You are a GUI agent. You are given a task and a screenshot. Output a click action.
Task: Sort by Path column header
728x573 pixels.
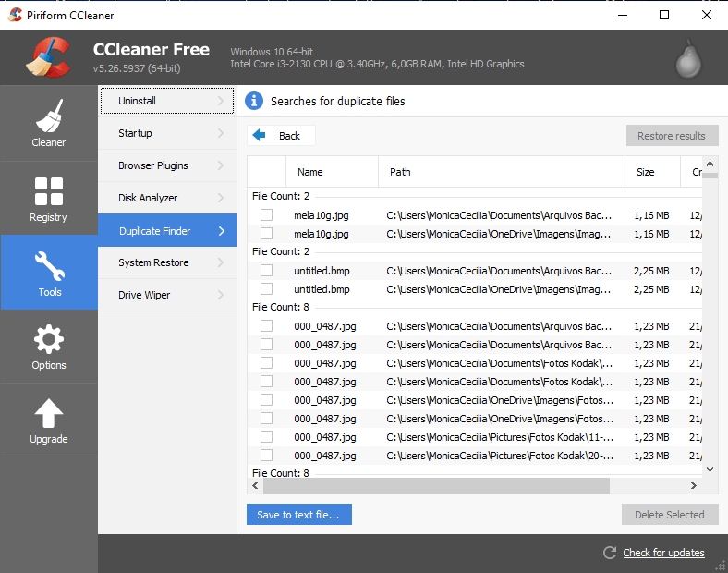click(502, 172)
